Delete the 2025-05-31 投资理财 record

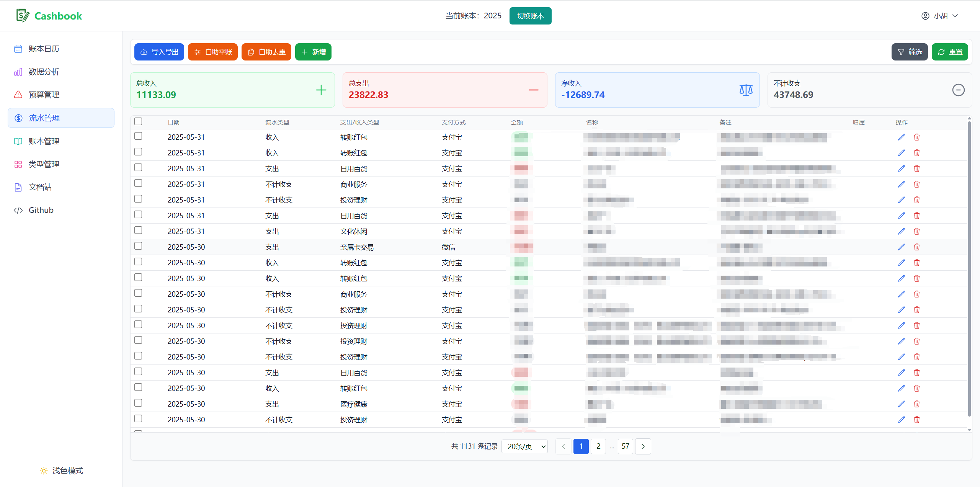click(x=917, y=200)
